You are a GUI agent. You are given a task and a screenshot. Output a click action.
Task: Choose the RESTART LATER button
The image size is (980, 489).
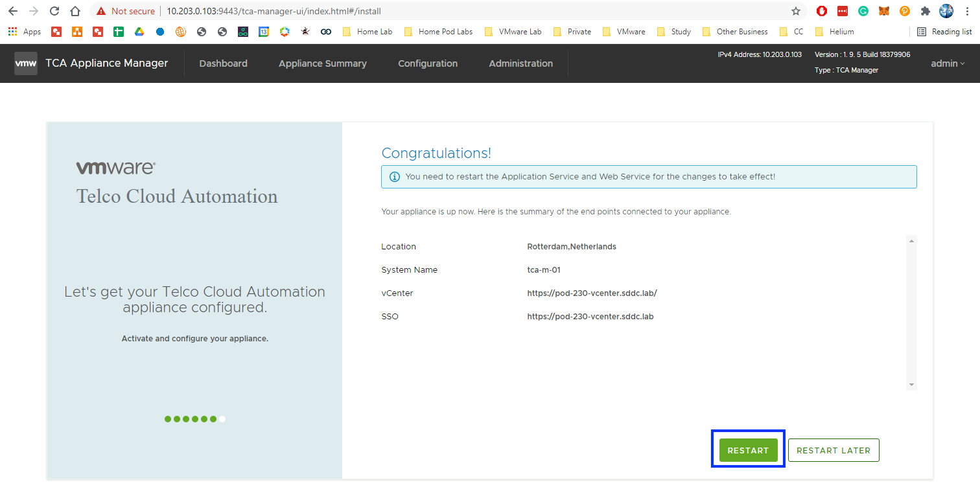pos(833,450)
